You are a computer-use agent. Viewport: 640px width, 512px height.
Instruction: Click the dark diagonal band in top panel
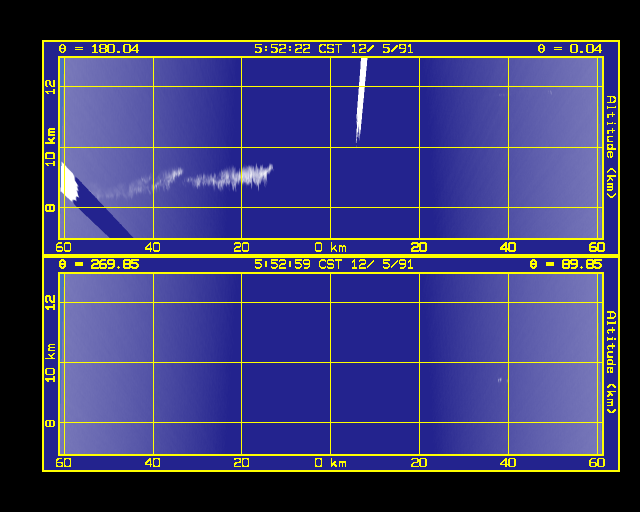pyautogui.click(x=104, y=210)
